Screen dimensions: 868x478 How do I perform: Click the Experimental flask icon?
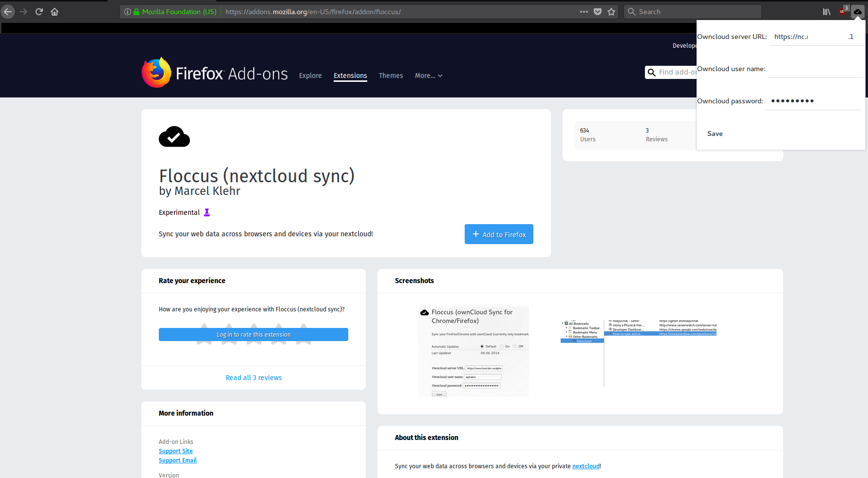tap(207, 212)
